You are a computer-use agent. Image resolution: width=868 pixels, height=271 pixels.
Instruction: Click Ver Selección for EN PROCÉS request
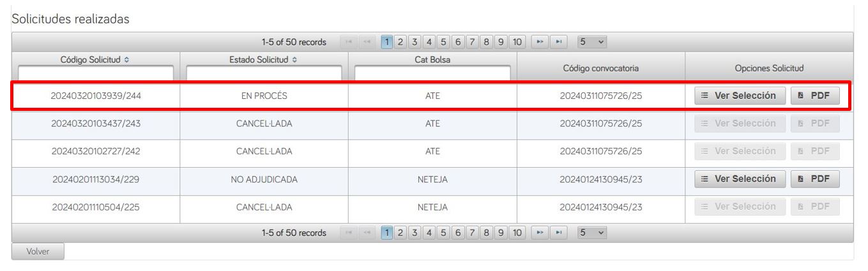pos(740,96)
